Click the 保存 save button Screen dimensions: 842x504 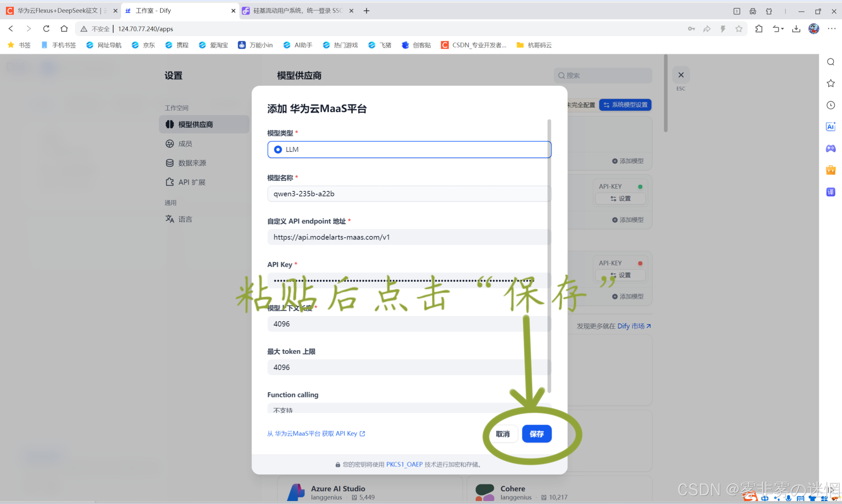(x=537, y=434)
